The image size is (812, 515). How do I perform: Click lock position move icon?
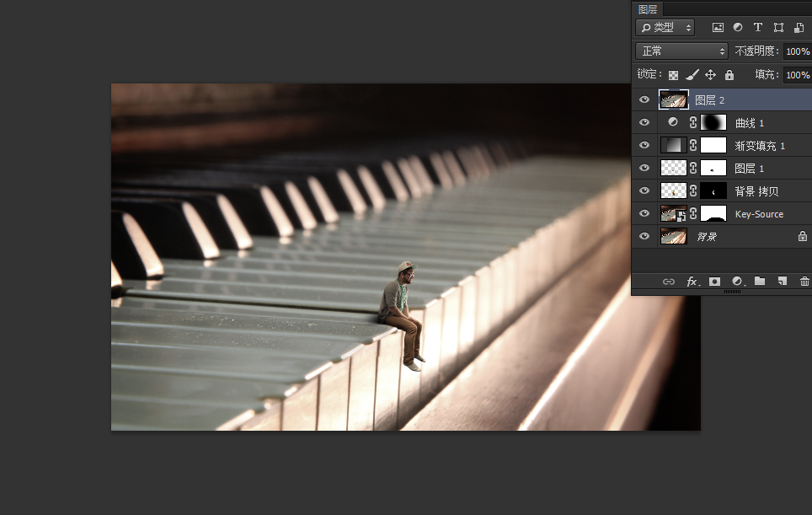pos(710,75)
